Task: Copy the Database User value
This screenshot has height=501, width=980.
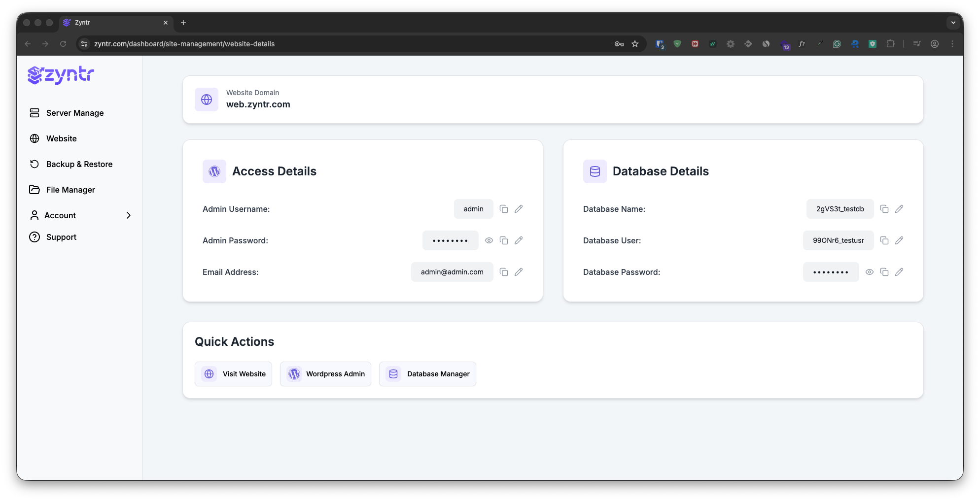Action: tap(884, 240)
